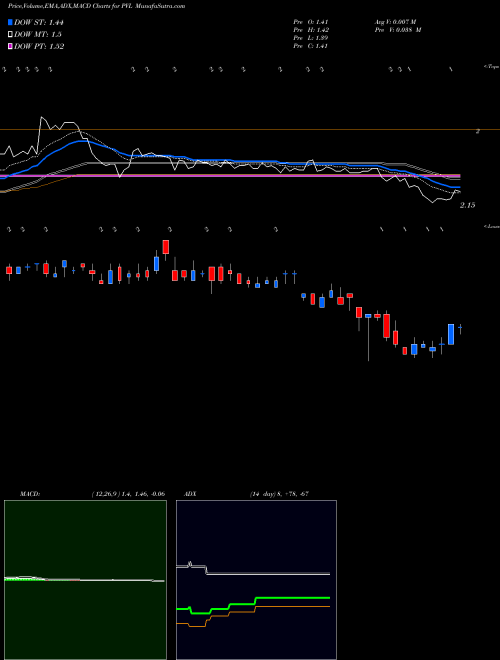Click the magenta DOW PT legend swatch
The image size is (500, 660).
pyautogui.click(x=11, y=46)
